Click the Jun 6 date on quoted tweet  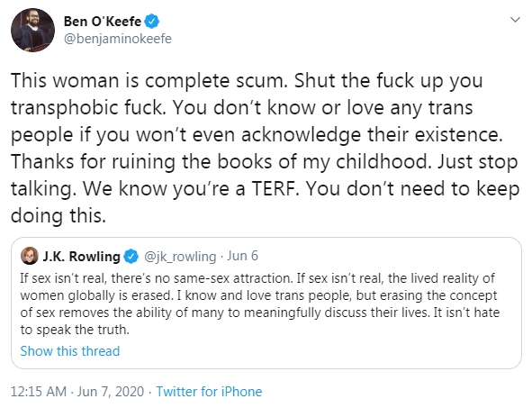[242, 256]
